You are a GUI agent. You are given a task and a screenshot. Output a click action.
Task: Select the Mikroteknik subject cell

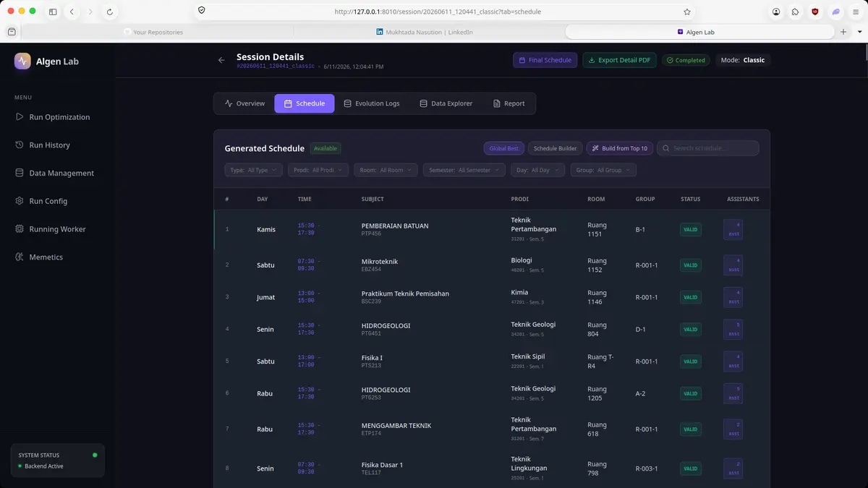click(x=379, y=265)
